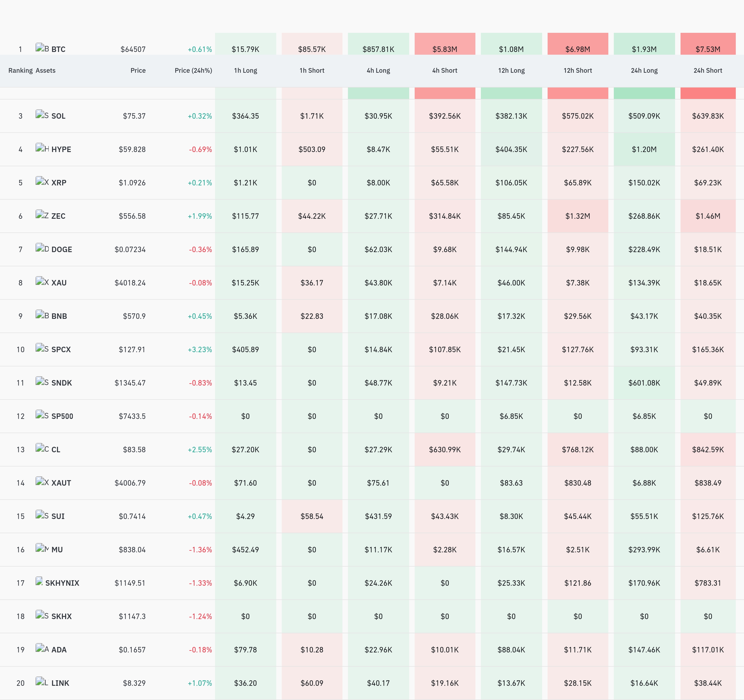Select the XRP coin icon

coord(42,182)
